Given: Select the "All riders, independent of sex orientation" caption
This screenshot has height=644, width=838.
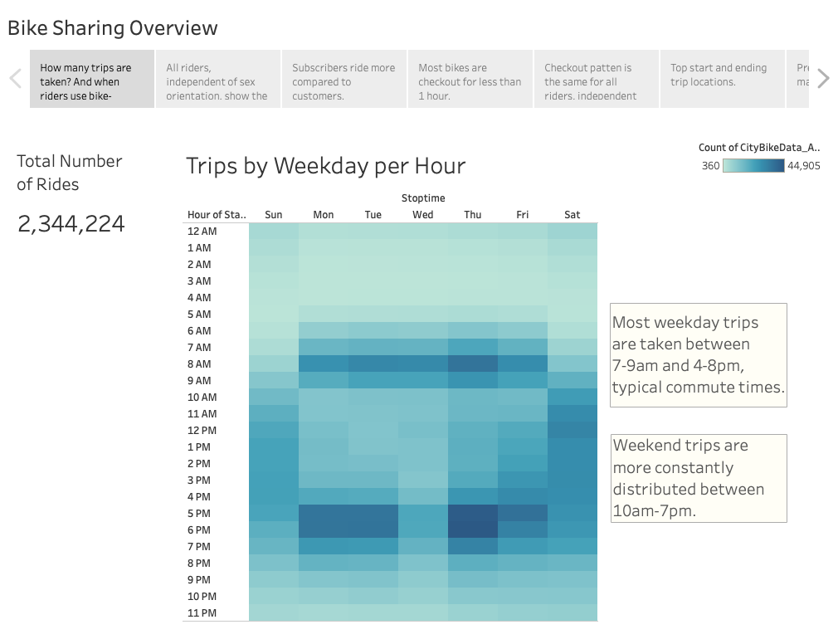Looking at the screenshot, I should click(x=217, y=78).
